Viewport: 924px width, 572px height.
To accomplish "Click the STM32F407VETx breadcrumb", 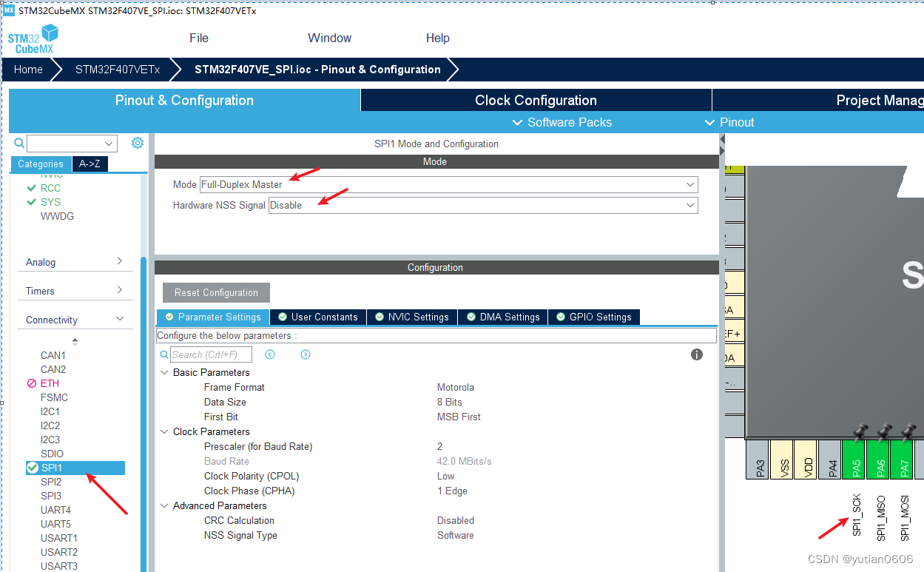I will point(118,70).
